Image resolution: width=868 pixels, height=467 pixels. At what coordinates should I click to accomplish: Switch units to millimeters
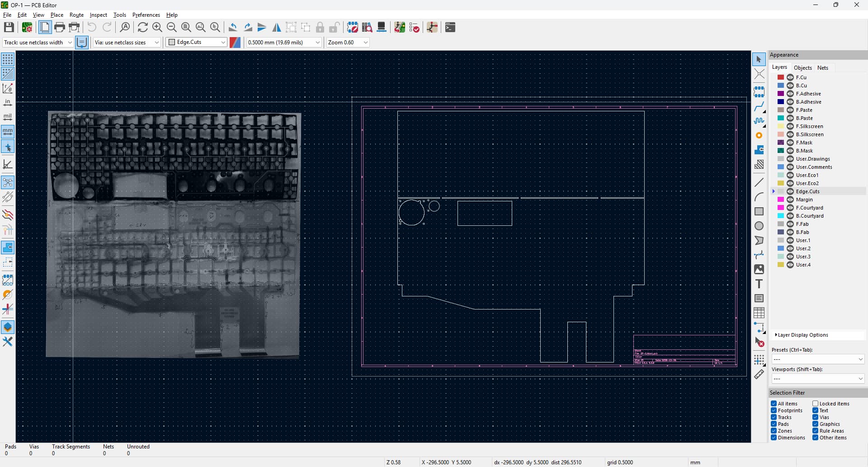pos(8,132)
